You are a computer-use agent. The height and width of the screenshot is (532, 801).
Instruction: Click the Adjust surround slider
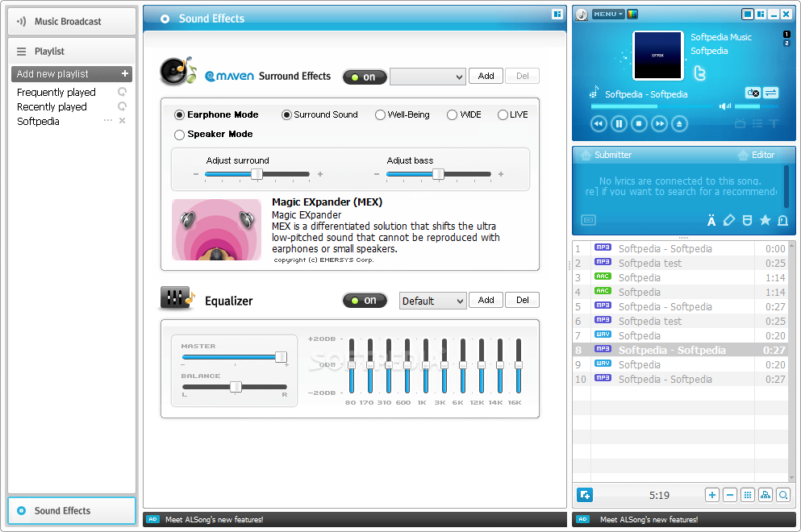(257, 174)
